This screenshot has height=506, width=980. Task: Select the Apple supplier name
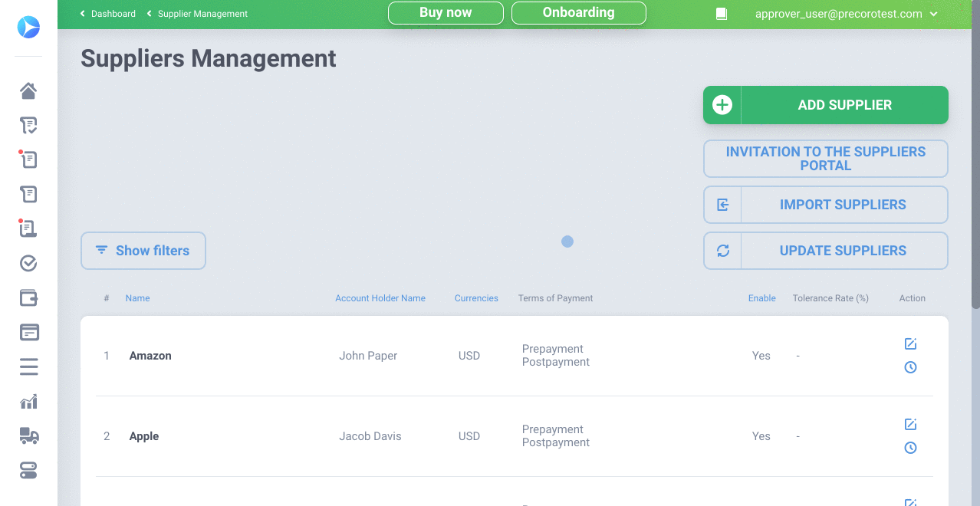[144, 436]
